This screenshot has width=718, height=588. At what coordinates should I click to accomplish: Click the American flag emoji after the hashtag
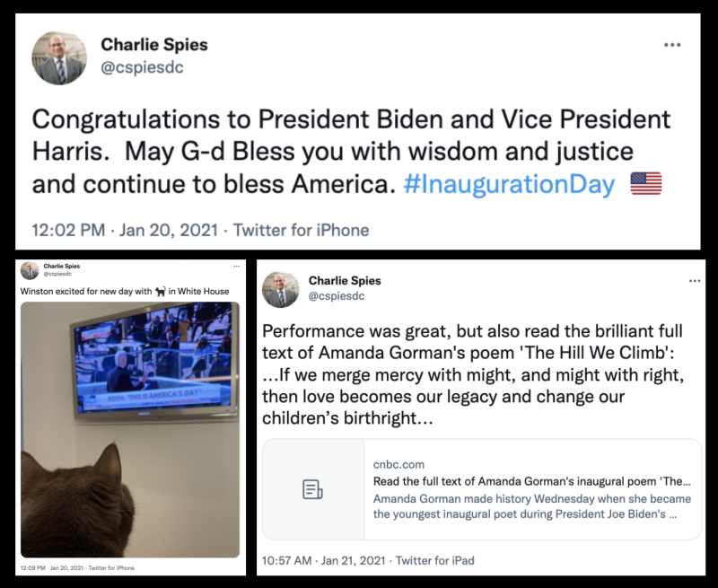click(x=646, y=184)
